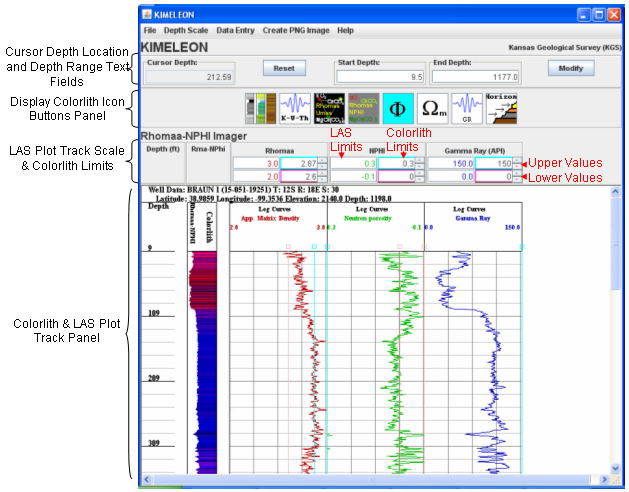629x492 pixels.
Task: Click the Rhomaa colorlith upper value 2.87
Action: [x=299, y=163]
